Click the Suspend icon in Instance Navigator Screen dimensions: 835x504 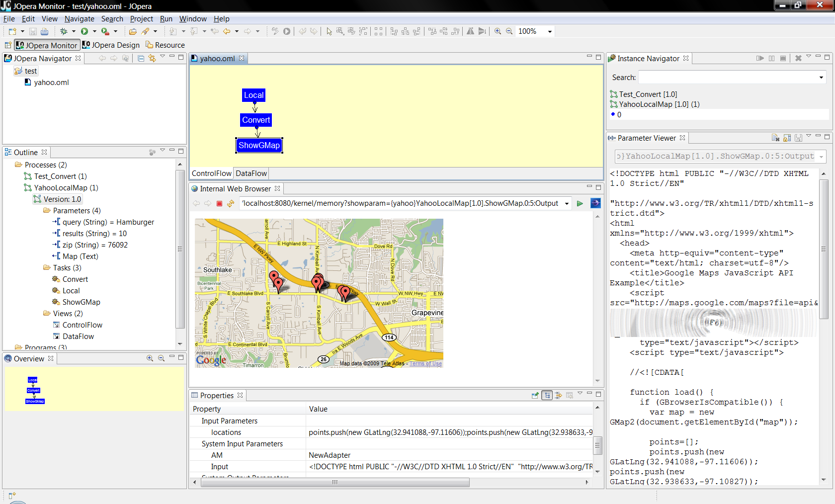(771, 58)
